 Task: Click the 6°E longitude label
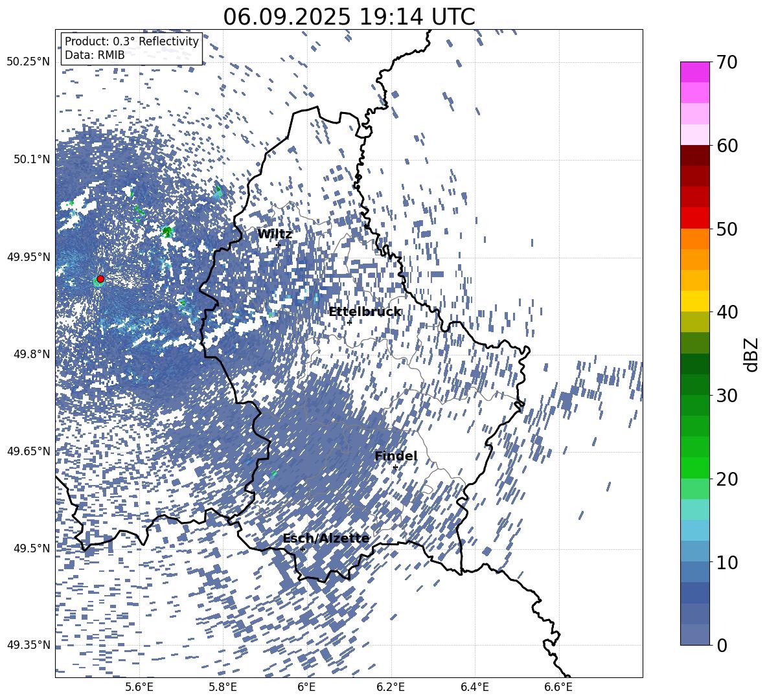tap(306, 687)
